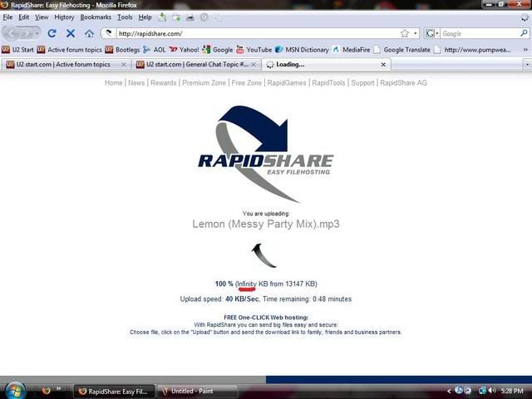This screenshot has height=399, width=532.
Task: Click the taskbar clock 5:28 PM
Action: pyautogui.click(x=512, y=392)
